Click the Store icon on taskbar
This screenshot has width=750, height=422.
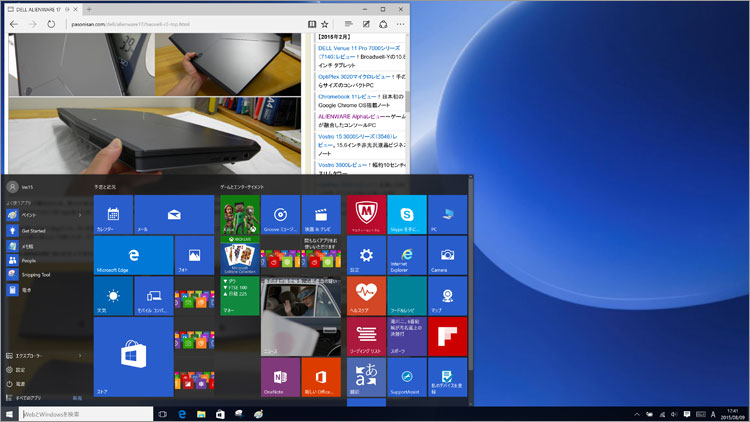point(220,414)
